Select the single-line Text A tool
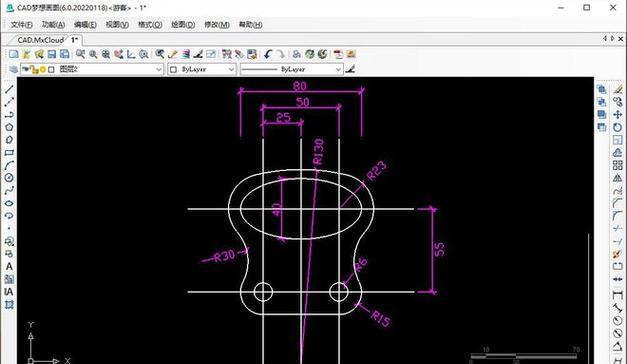Screen dimensions: 627x364 (x=9, y=266)
